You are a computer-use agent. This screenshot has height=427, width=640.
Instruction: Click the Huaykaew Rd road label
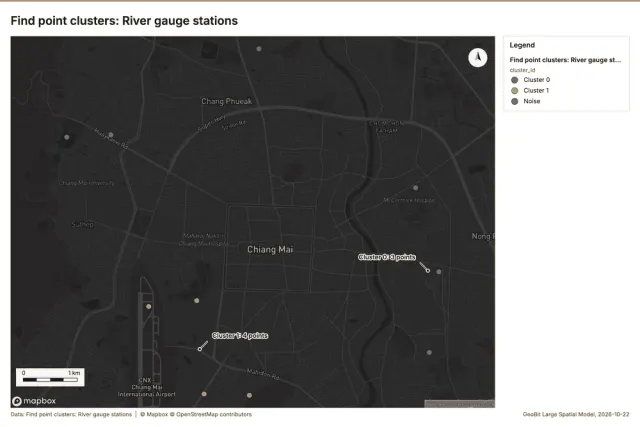111,139
